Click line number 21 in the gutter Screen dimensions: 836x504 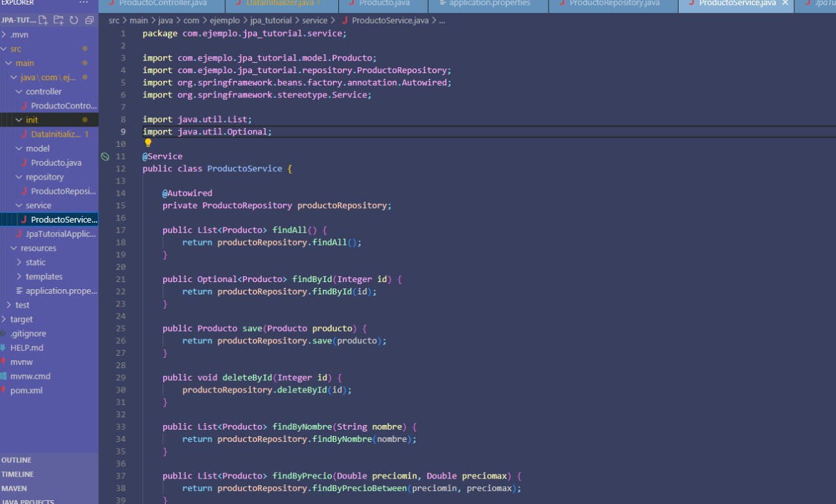120,279
